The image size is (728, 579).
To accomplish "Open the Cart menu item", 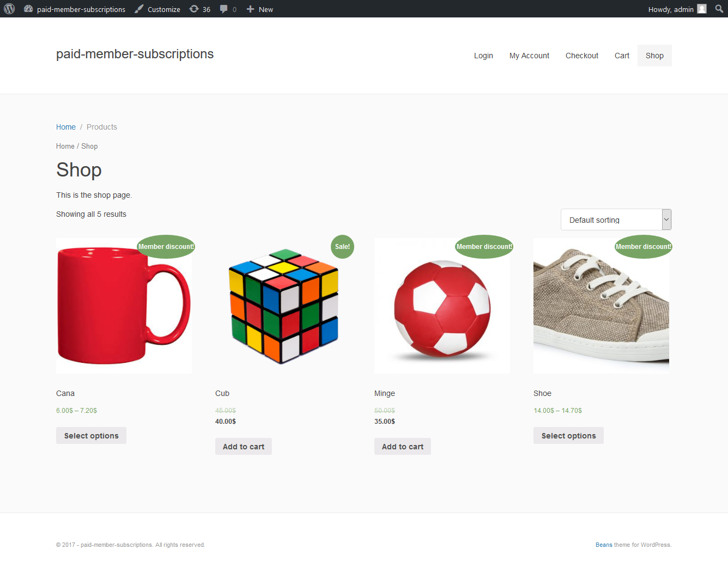I will (622, 56).
